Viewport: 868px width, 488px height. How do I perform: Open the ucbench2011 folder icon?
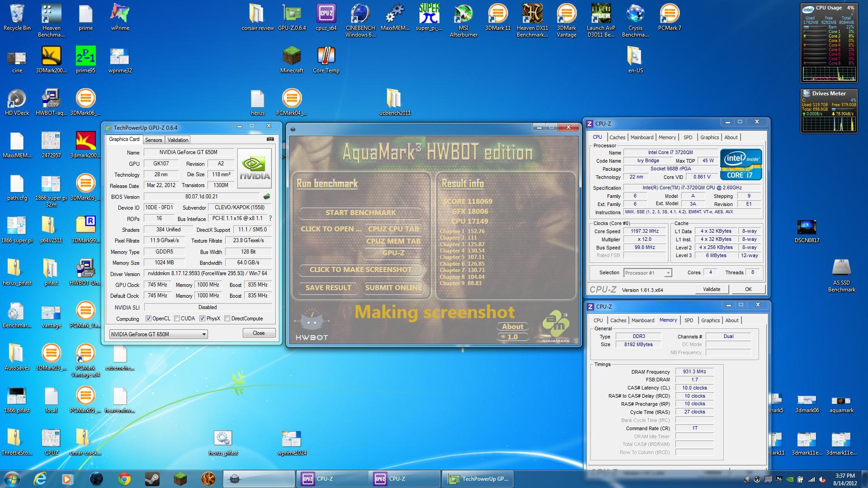395,102
